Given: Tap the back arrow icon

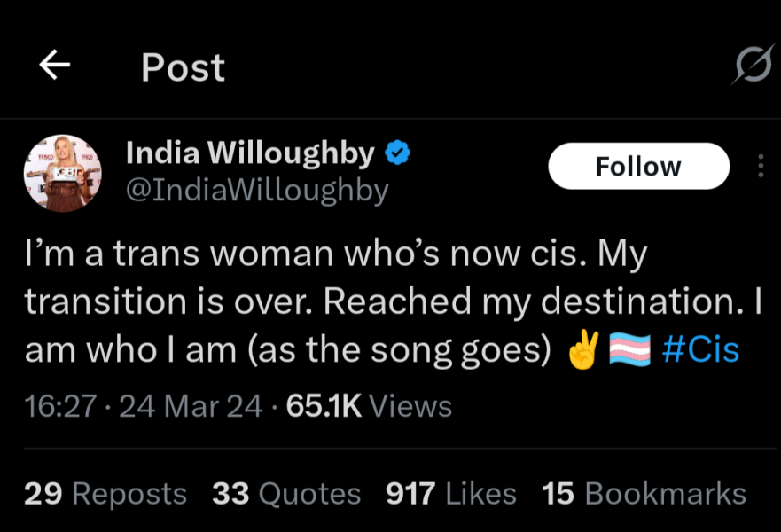Looking at the screenshot, I should point(55,66).
